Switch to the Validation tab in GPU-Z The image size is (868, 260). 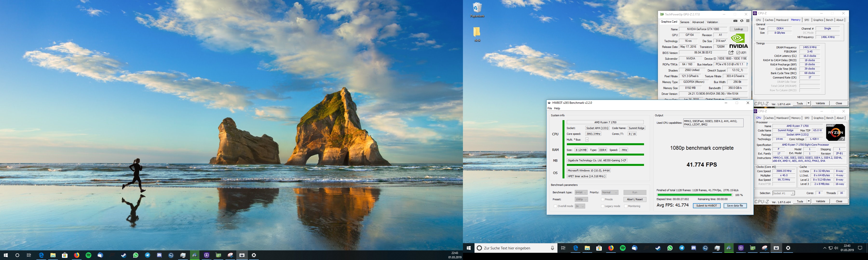click(x=712, y=22)
